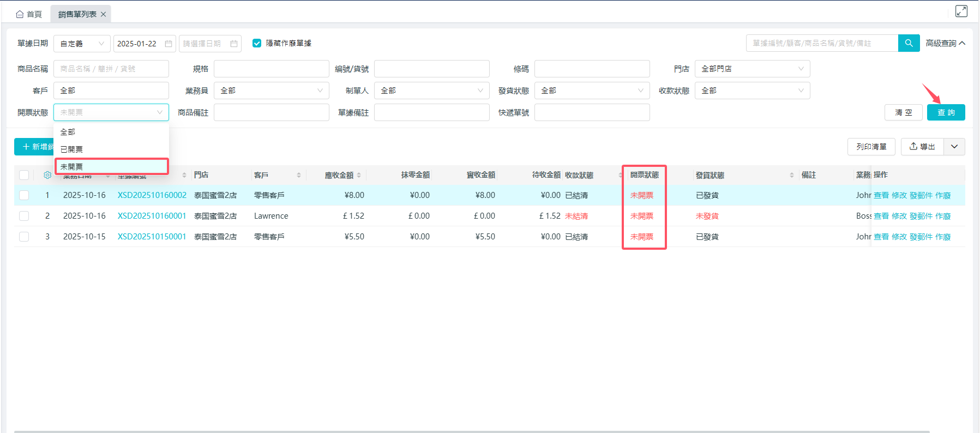Click the magnifier search icon button
Viewport: 980px width, 433px height.
coord(909,43)
